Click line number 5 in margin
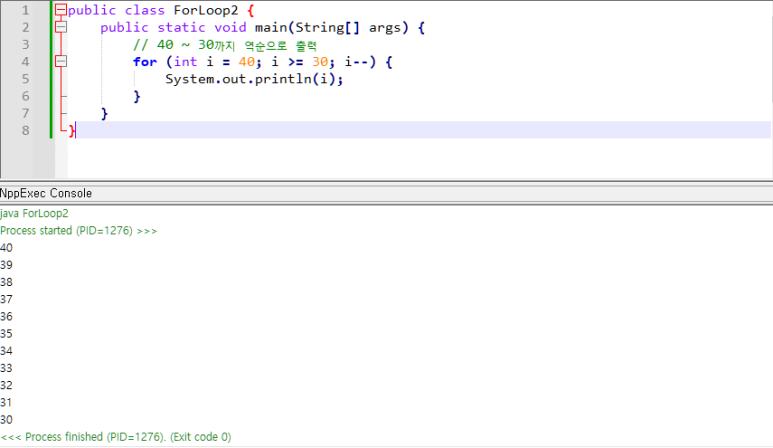The image size is (773, 448). (x=25, y=79)
